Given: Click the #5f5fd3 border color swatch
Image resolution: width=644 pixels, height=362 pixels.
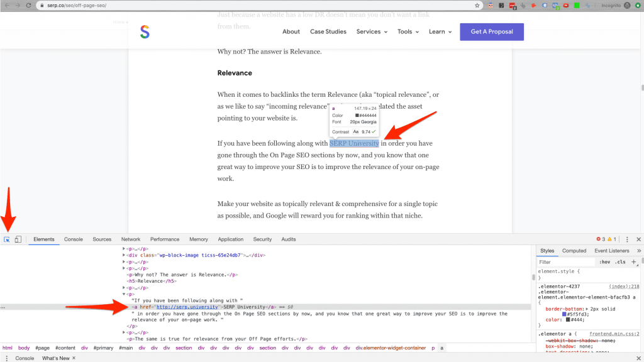Looking at the screenshot, I should click(564, 314).
